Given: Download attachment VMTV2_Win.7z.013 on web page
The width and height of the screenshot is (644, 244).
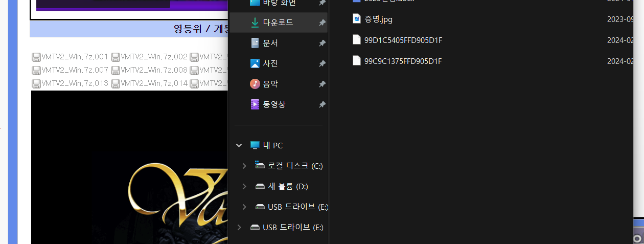Looking at the screenshot, I should tap(75, 83).
